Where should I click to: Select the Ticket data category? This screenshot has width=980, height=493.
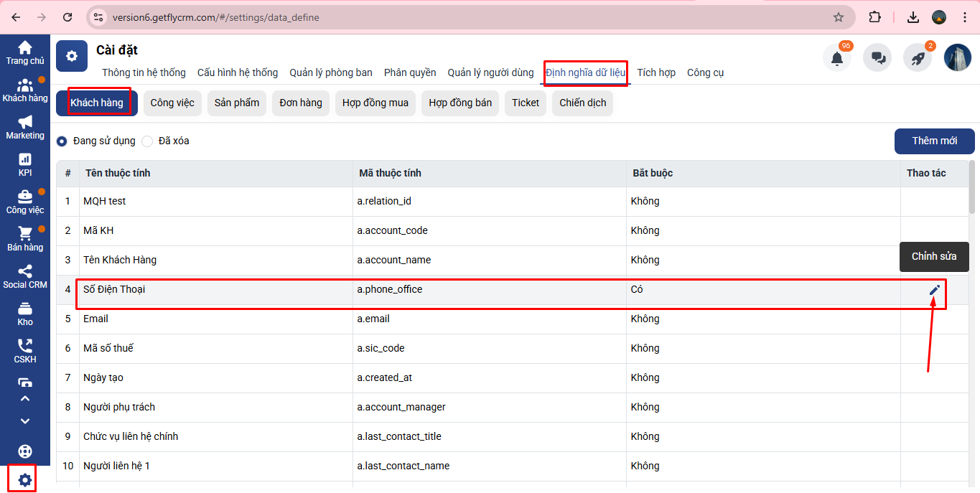[526, 103]
